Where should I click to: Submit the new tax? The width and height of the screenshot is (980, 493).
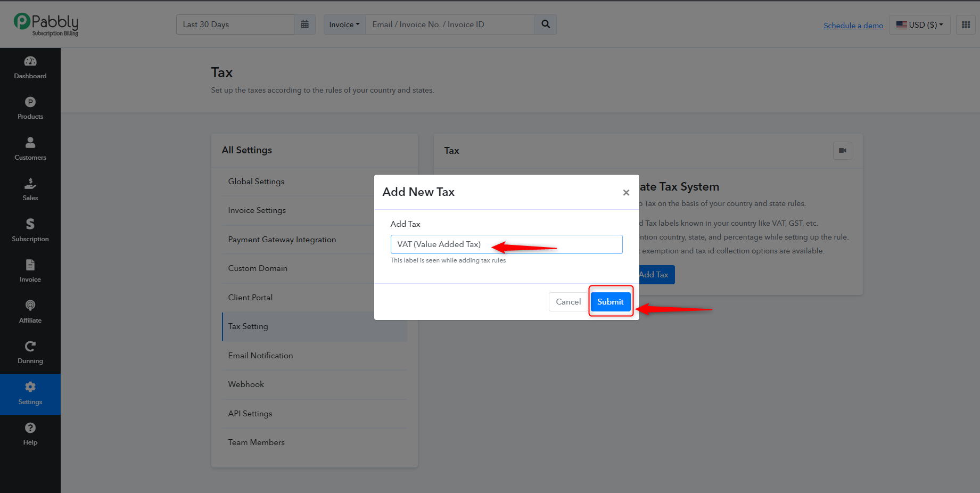click(x=611, y=302)
